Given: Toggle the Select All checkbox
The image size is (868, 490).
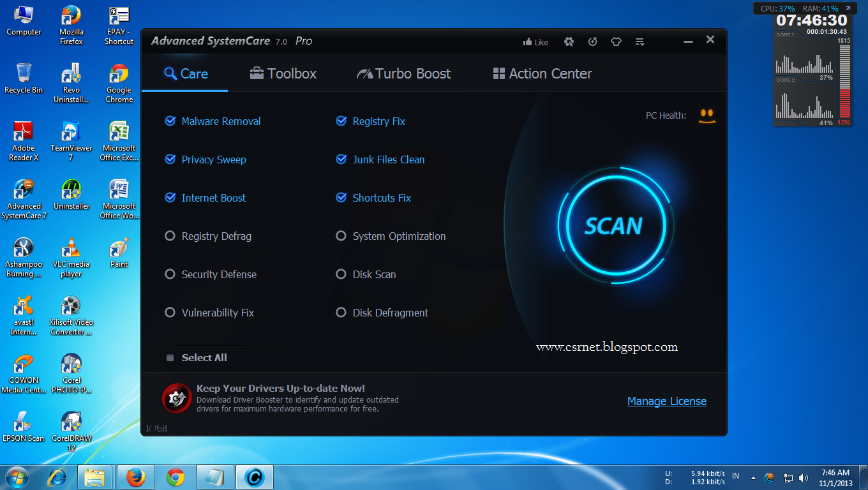Looking at the screenshot, I should coord(170,358).
